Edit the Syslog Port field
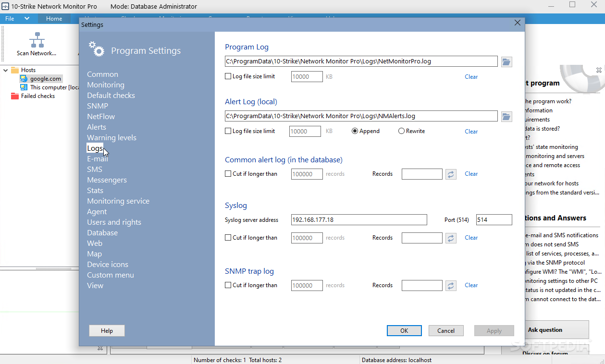Image resolution: width=605 pixels, height=364 pixels. tap(494, 219)
